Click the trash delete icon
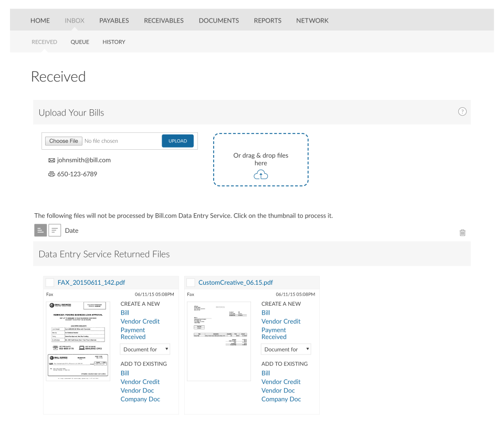 [x=463, y=233]
